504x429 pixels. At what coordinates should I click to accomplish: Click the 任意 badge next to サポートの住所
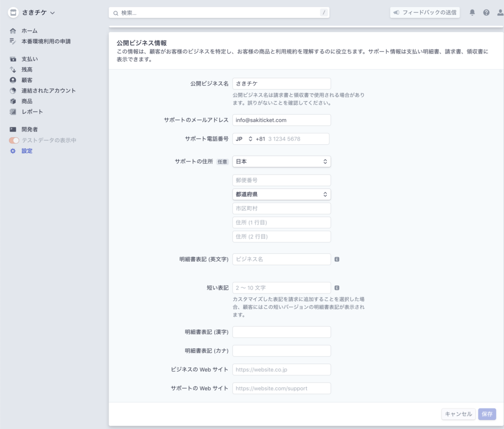coord(222,162)
